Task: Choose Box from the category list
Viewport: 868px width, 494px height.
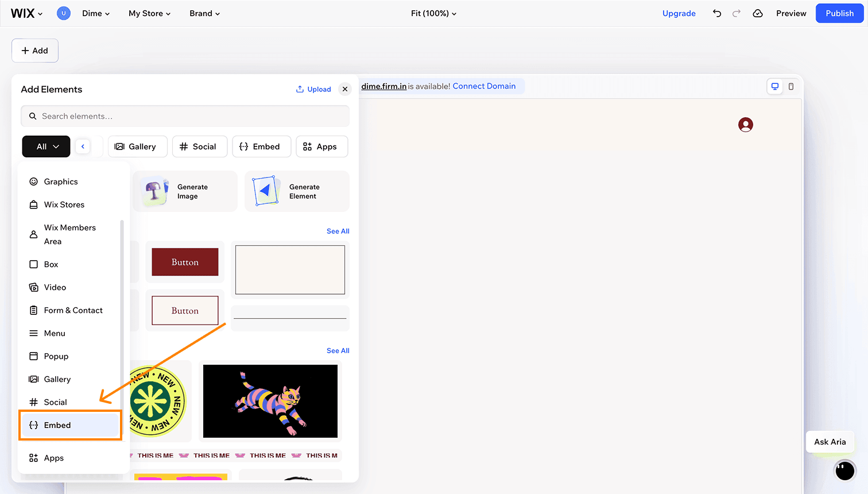Action: (x=70, y=264)
